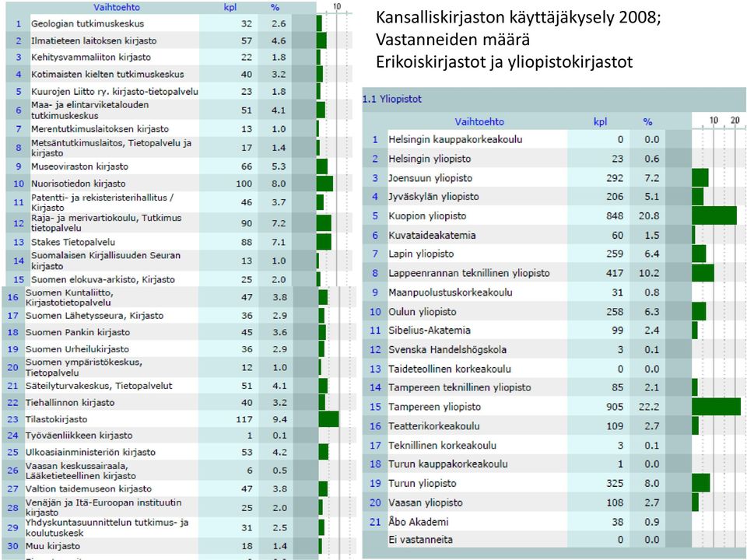Select 'Tampereen yliopisto' row
Viewport: 747px width, 560px height.
click(555, 407)
